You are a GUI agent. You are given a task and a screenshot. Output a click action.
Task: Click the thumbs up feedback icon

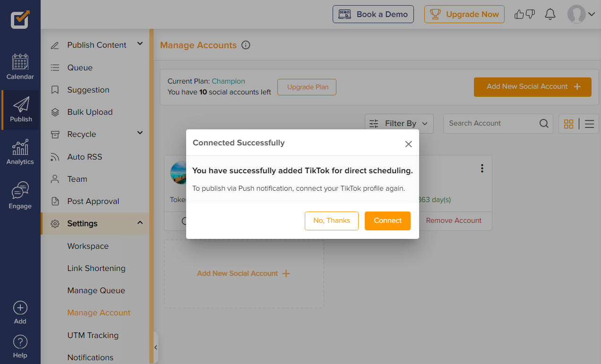tap(519, 14)
